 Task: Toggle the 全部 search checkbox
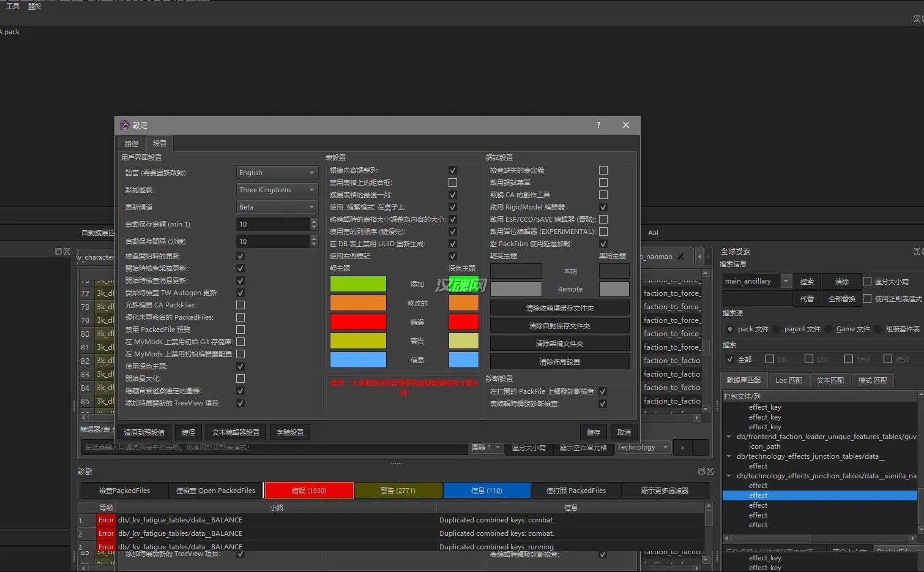(729, 359)
